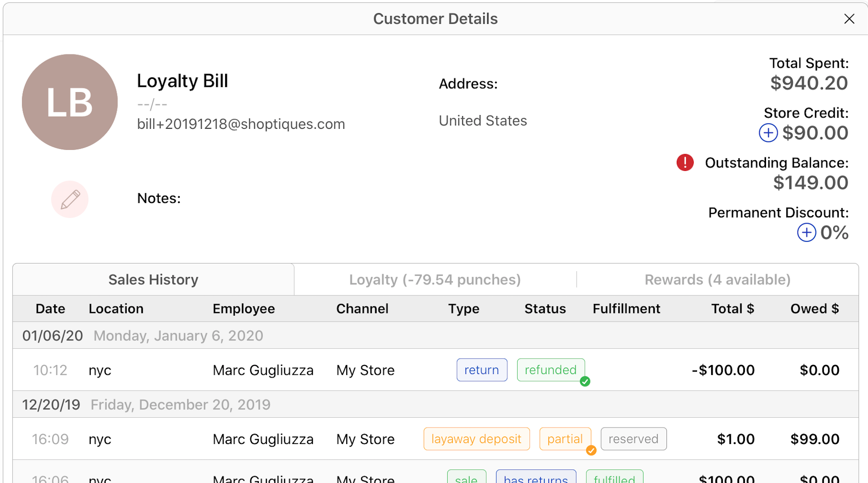Click the Owed $ column header
Image resolution: width=868 pixels, height=483 pixels.
coord(814,309)
